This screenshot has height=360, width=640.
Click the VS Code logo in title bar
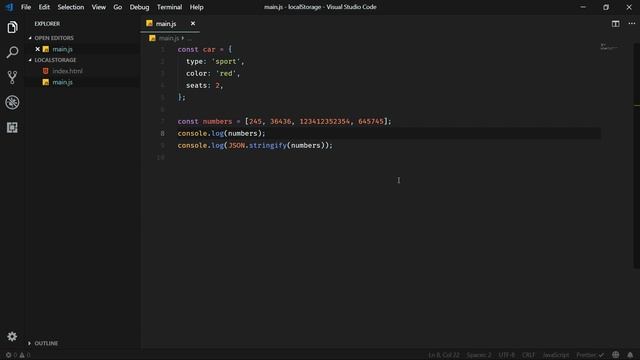9,7
